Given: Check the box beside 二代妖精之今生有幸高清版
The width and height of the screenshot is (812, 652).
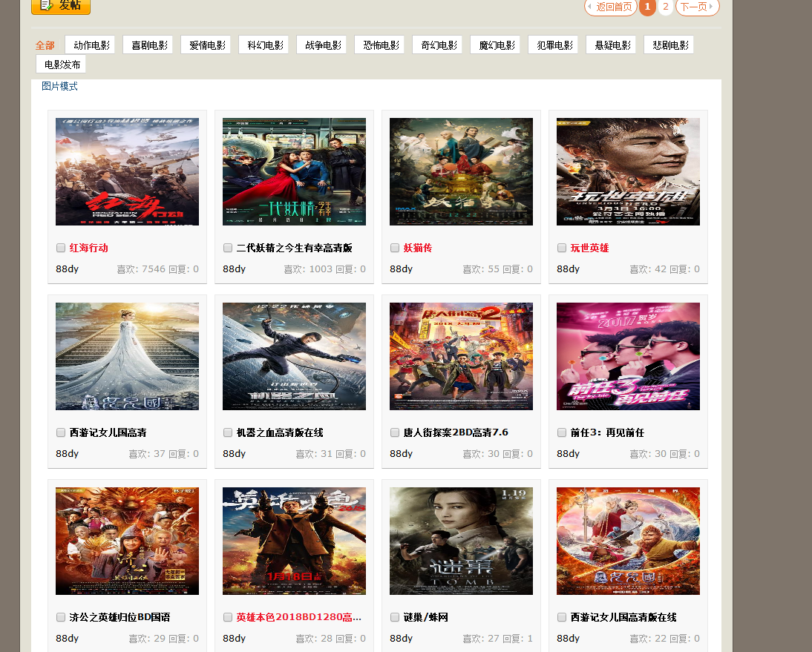Looking at the screenshot, I should click(x=227, y=248).
